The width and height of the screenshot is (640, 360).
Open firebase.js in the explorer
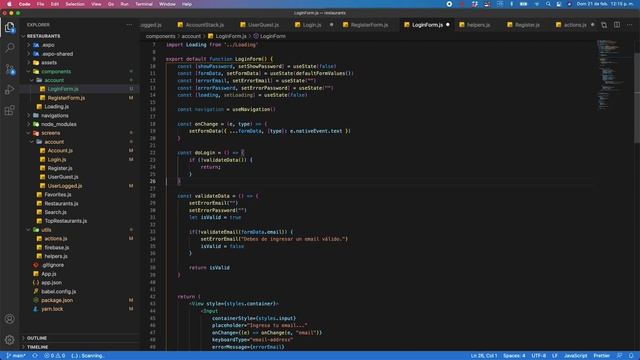tap(56, 247)
